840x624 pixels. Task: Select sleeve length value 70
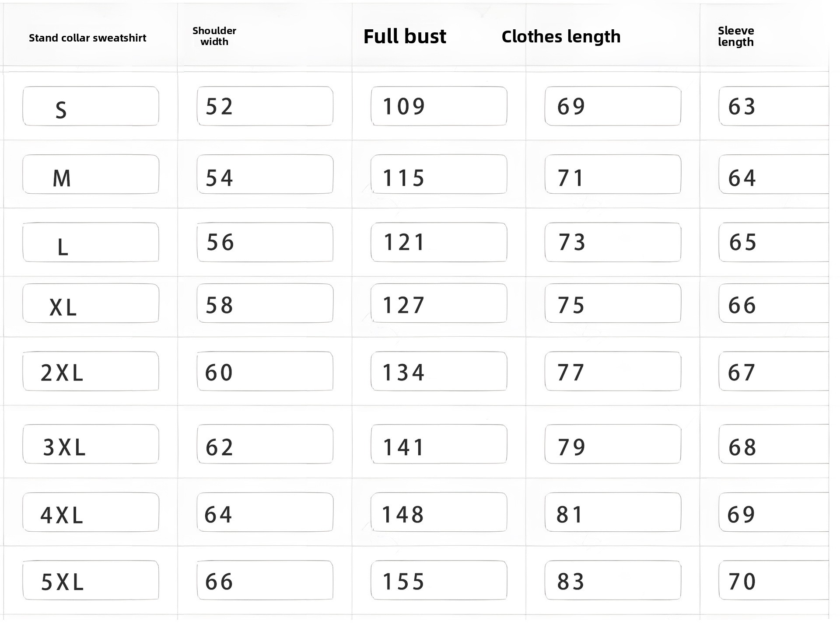click(773, 580)
